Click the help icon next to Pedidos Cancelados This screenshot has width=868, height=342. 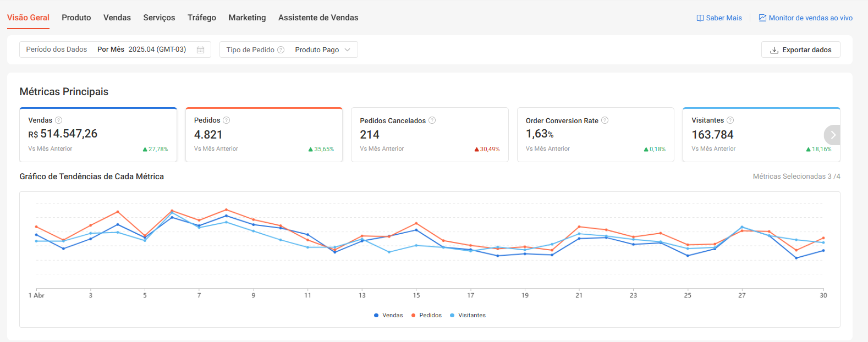coord(432,120)
